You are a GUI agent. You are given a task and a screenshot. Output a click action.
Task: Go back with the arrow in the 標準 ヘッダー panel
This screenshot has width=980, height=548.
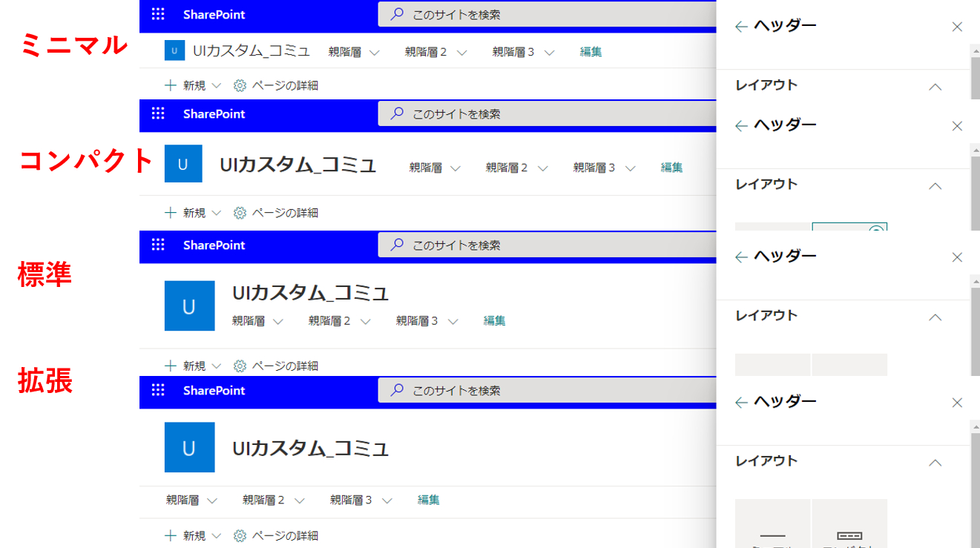pyautogui.click(x=740, y=257)
